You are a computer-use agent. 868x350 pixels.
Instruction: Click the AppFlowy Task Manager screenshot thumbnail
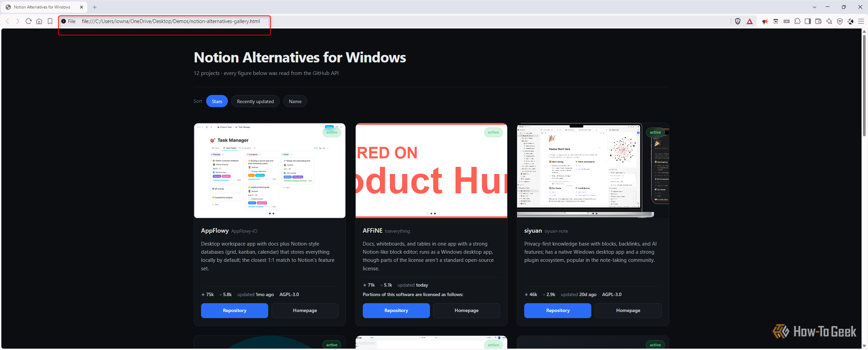(x=270, y=171)
